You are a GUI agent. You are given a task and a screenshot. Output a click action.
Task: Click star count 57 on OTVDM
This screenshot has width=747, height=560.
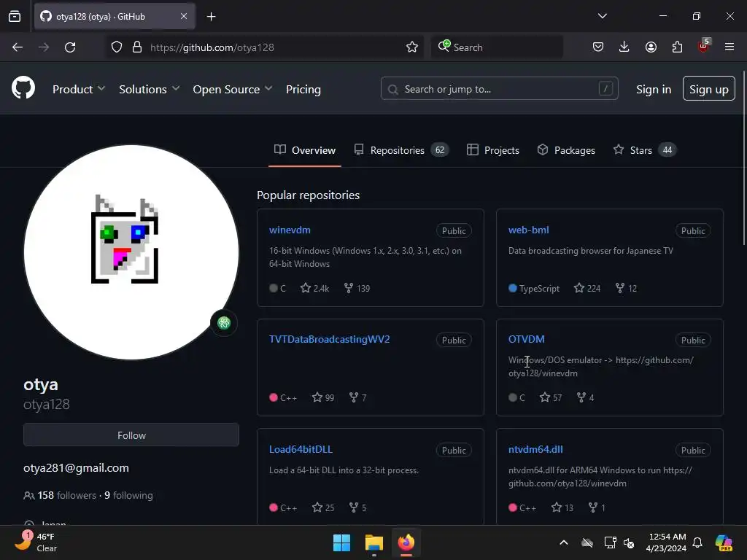pos(551,397)
